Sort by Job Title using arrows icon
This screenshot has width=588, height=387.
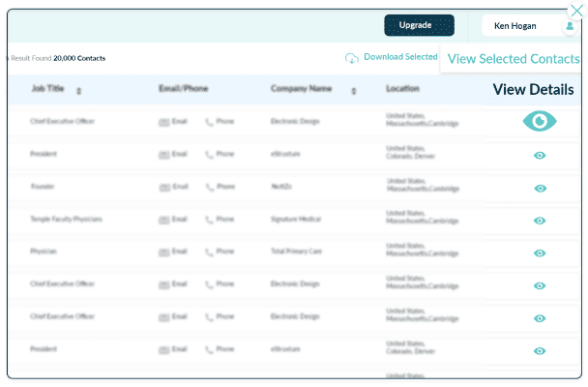click(x=78, y=91)
